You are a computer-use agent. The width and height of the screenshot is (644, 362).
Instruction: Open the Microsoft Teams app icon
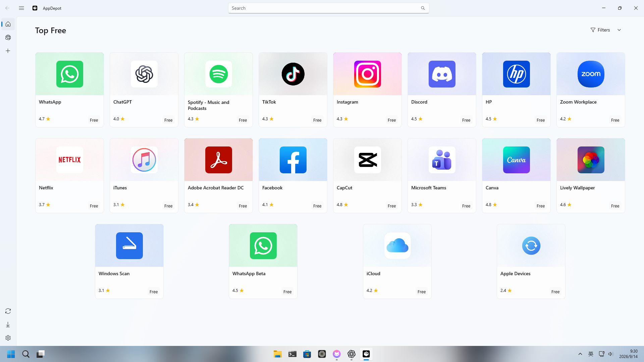pos(442,160)
